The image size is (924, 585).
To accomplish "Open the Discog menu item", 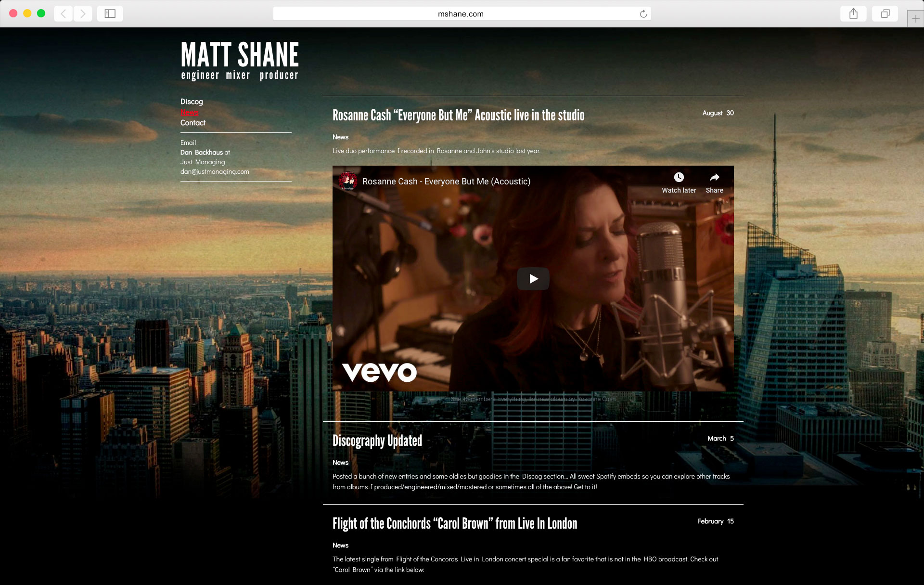I will 192,102.
